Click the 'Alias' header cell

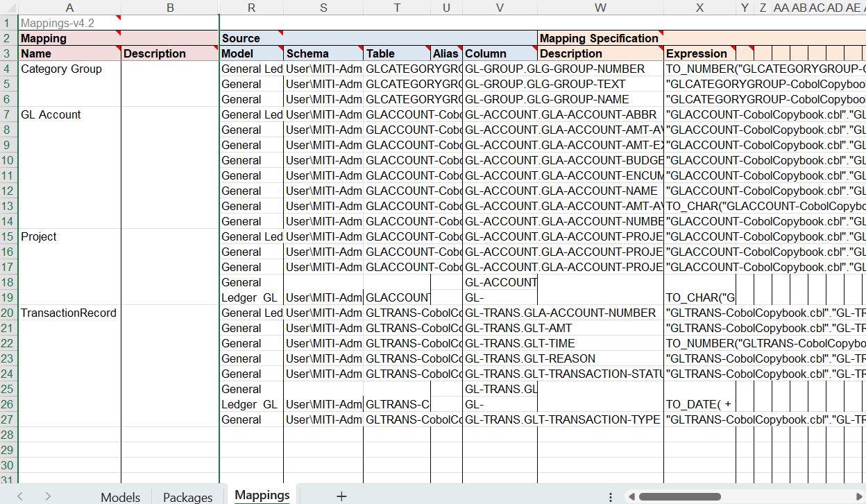click(446, 53)
